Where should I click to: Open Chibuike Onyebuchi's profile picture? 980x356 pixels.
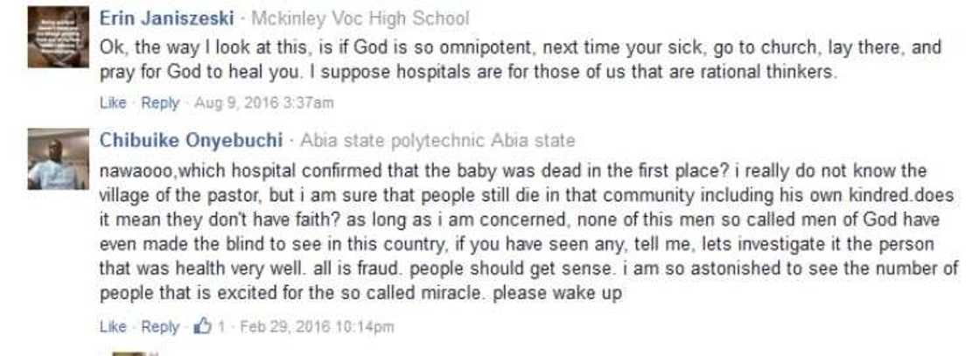pyautogui.click(x=58, y=158)
